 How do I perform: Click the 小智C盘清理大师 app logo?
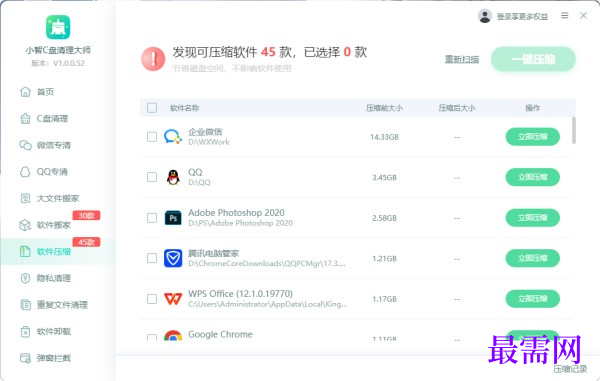[x=58, y=27]
